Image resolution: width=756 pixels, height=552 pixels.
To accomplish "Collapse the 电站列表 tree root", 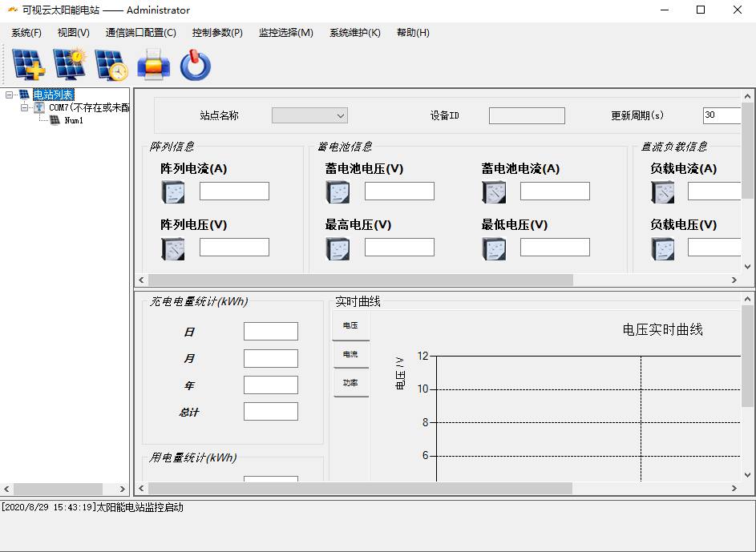I will click(9, 95).
